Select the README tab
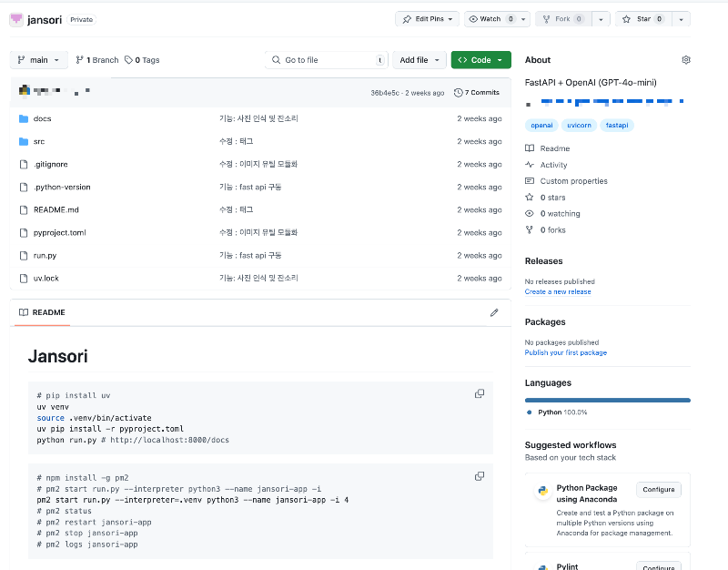This screenshot has height=570, width=728. coord(42,312)
